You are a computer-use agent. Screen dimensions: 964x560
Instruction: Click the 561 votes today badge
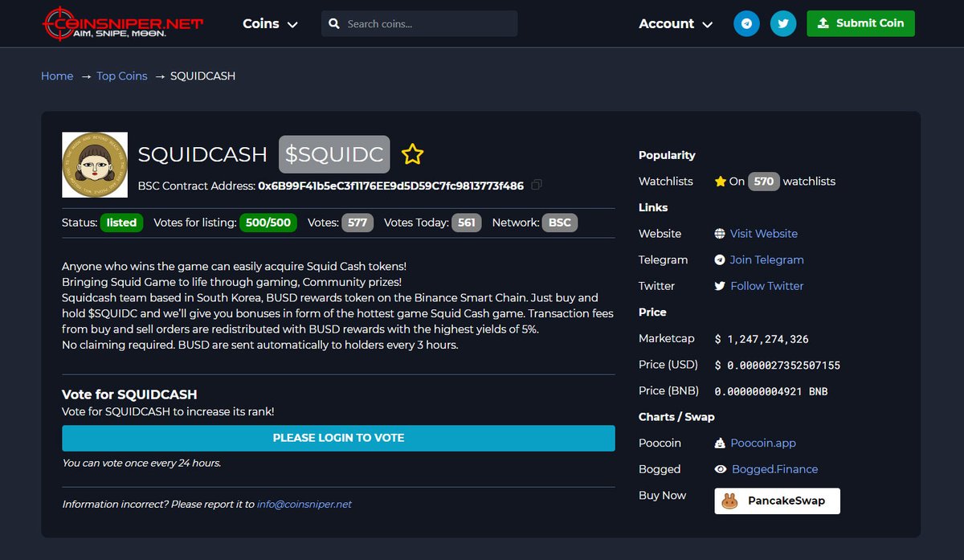(x=467, y=223)
